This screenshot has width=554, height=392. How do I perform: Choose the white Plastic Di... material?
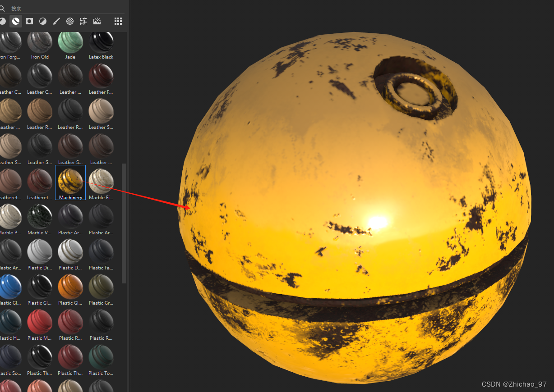point(40,255)
